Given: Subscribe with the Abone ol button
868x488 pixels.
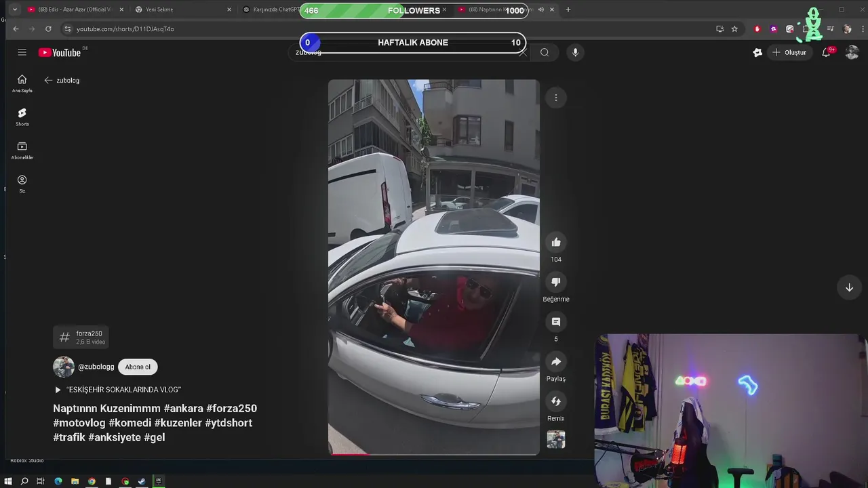Looking at the screenshot, I should (x=138, y=367).
